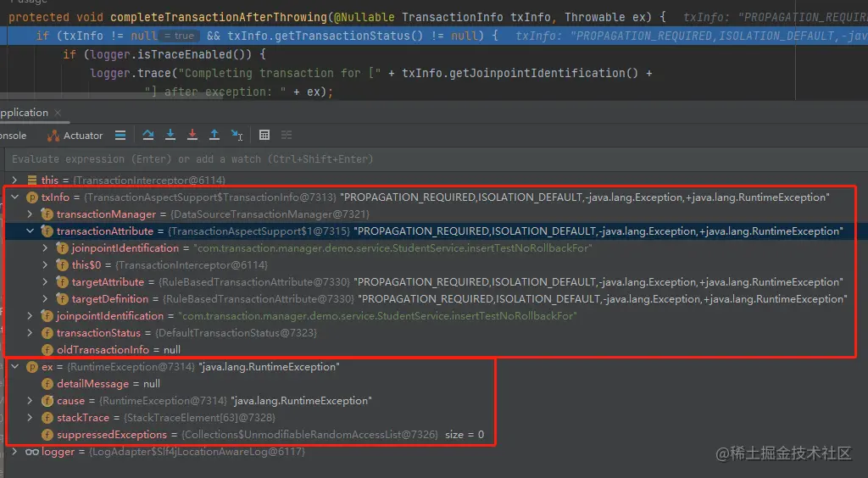Close the application debug tab
This screenshot has height=478, width=868.
point(58,113)
